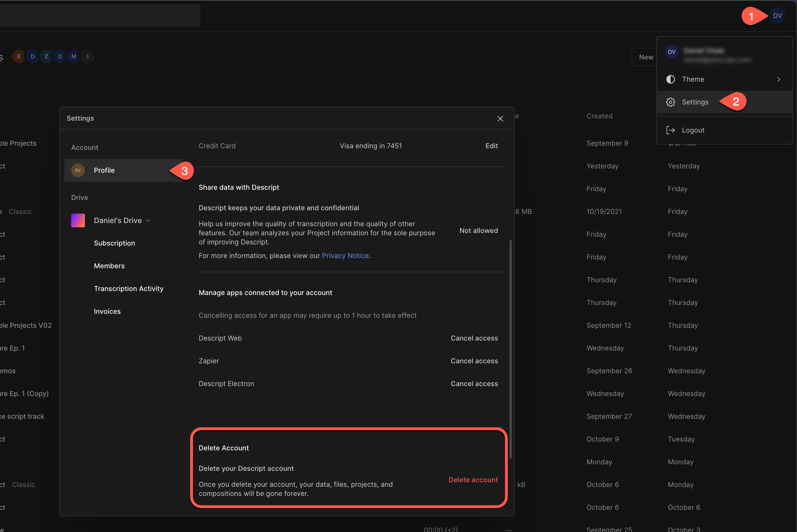Toggle data sharing with Descript
The height and width of the screenshot is (532, 797).
pos(478,230)
